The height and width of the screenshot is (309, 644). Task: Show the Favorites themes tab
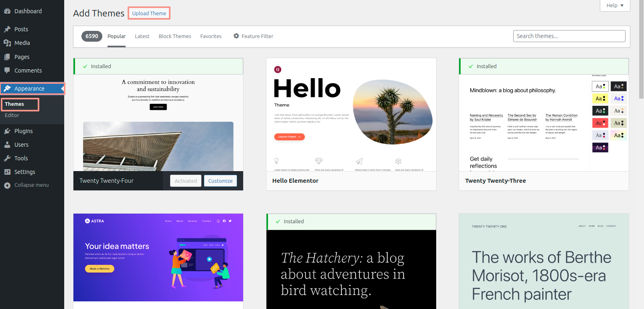pos(211,36)
